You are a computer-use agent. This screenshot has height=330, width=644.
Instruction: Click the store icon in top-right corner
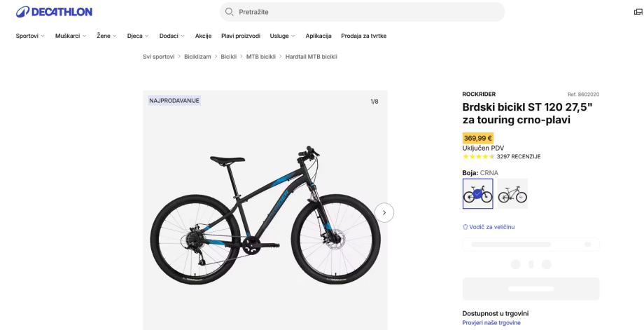(637, 12)
